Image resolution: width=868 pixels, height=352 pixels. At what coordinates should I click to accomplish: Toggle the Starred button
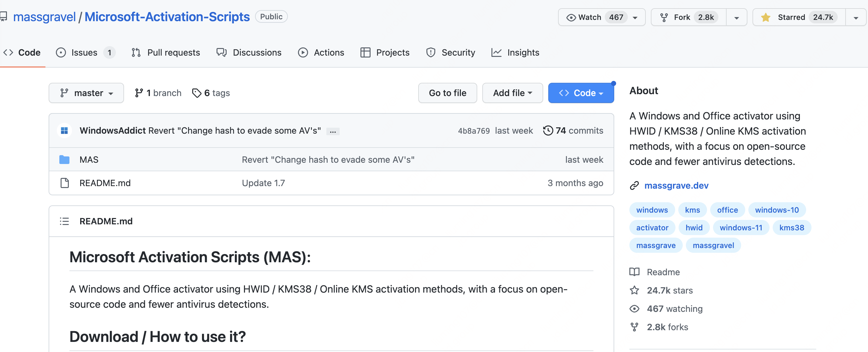coord(799,17)
